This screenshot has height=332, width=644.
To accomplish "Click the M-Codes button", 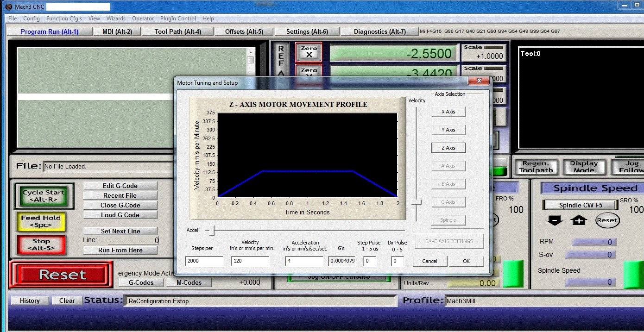I will click(x=189, y=282).
